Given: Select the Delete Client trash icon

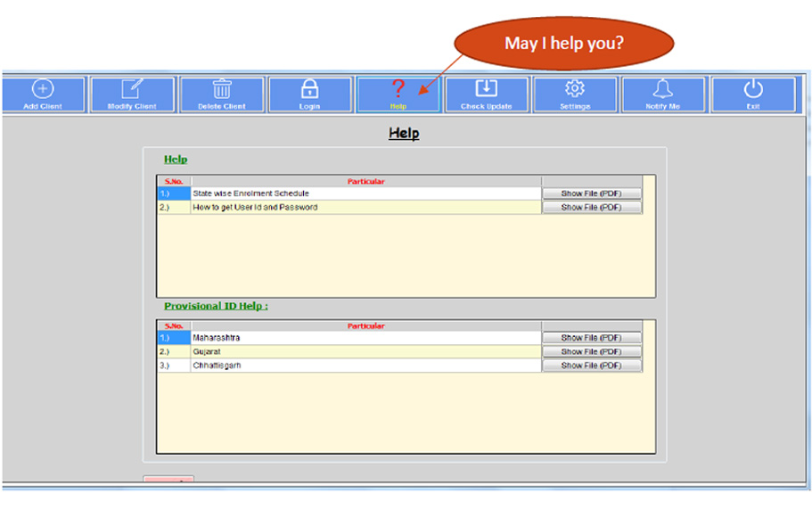Looking at the screenshot, I should (x=221, y=89).
